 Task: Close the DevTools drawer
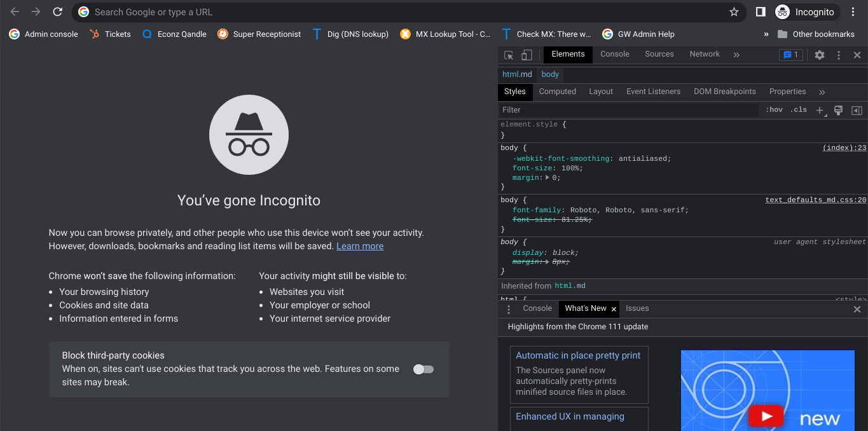pyautogui.click(x=857, y=310)
